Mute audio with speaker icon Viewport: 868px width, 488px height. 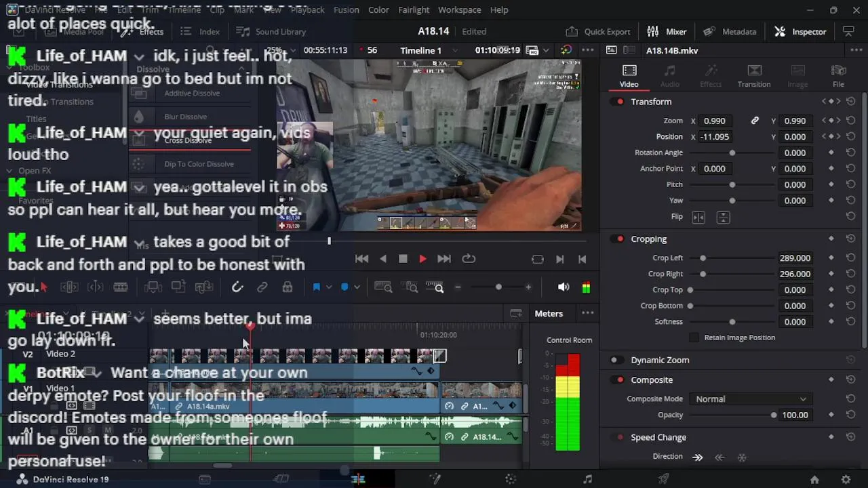(x=564, y=287)
